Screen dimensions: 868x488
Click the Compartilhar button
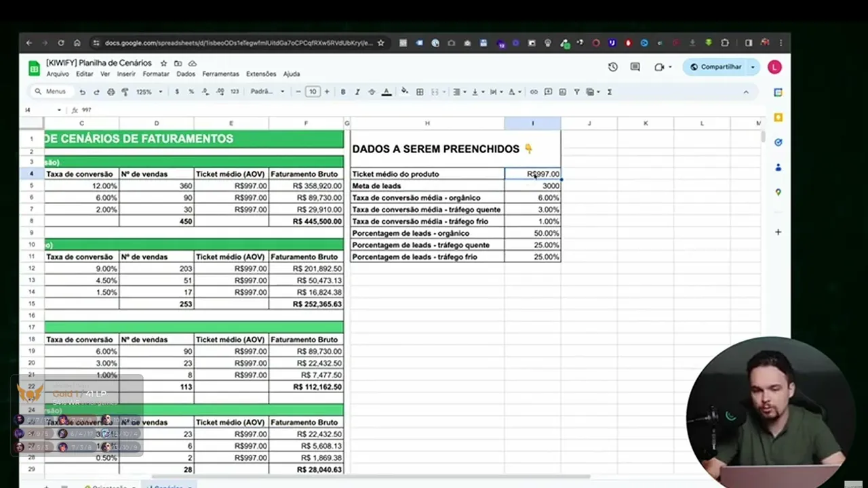(715, 67)
